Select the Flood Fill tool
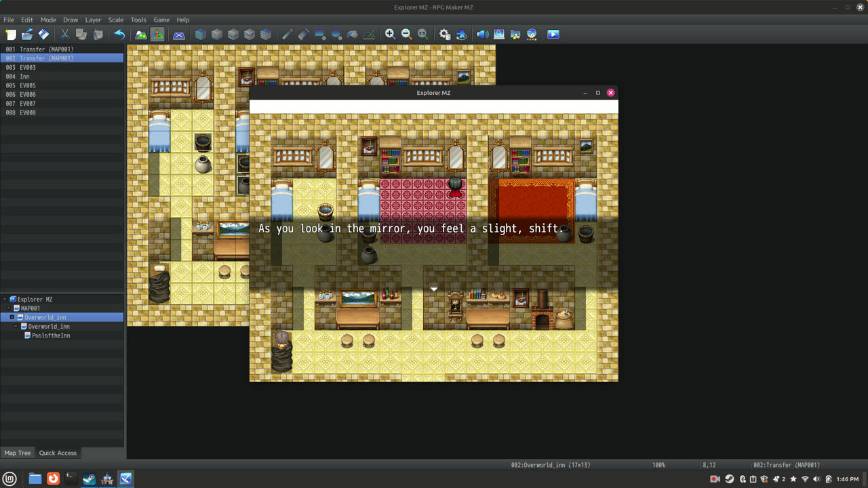This screenshot has height=488, width=868. pos(353,35)
